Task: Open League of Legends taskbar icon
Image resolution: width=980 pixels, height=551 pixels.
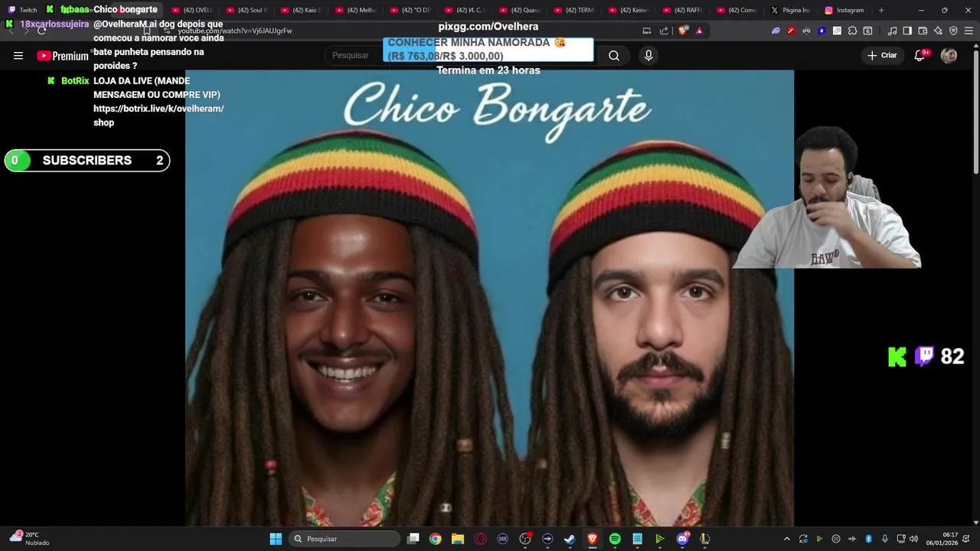Action: pyautogui.click(x=704, y=539)
